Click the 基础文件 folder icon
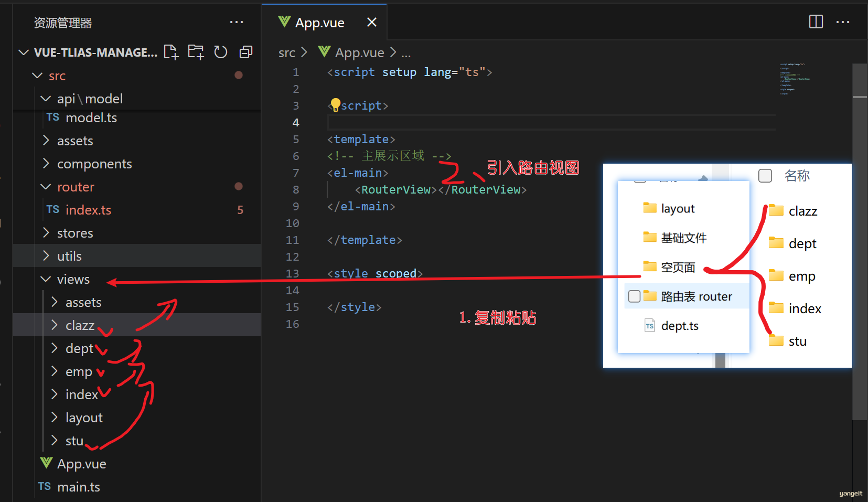Viewport: 868px width, 502px height. [x=650, y=237]
